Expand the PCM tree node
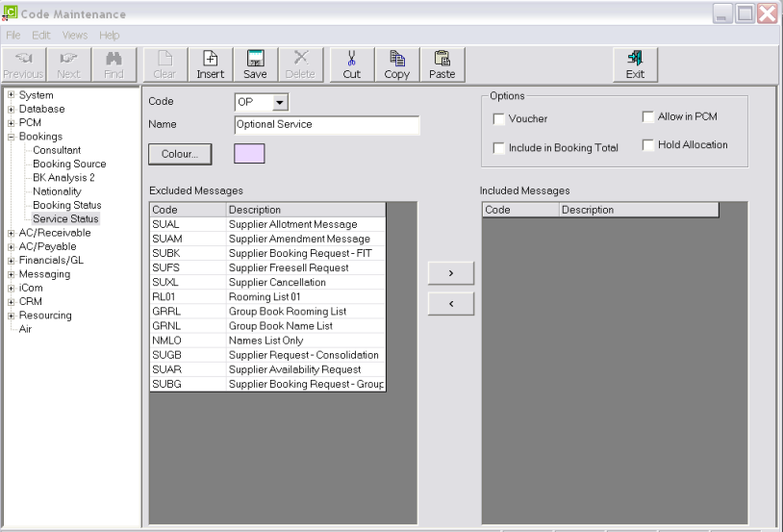 point(11,123)
